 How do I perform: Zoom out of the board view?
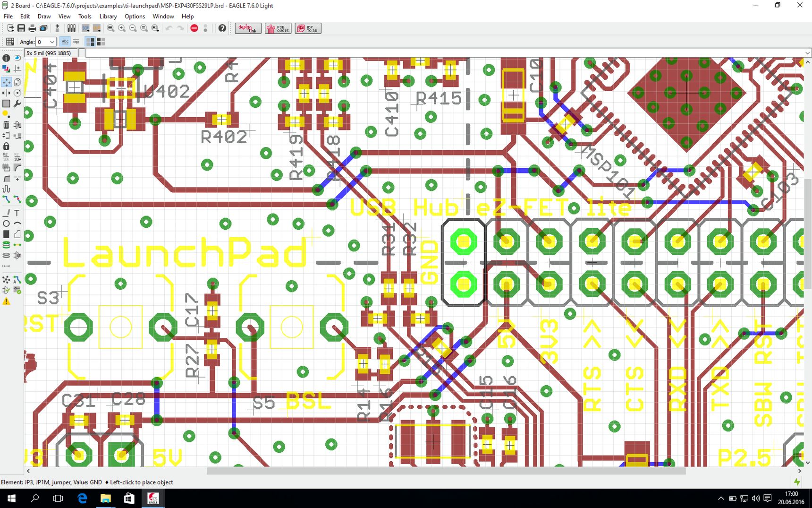click(x=133, y=28)
